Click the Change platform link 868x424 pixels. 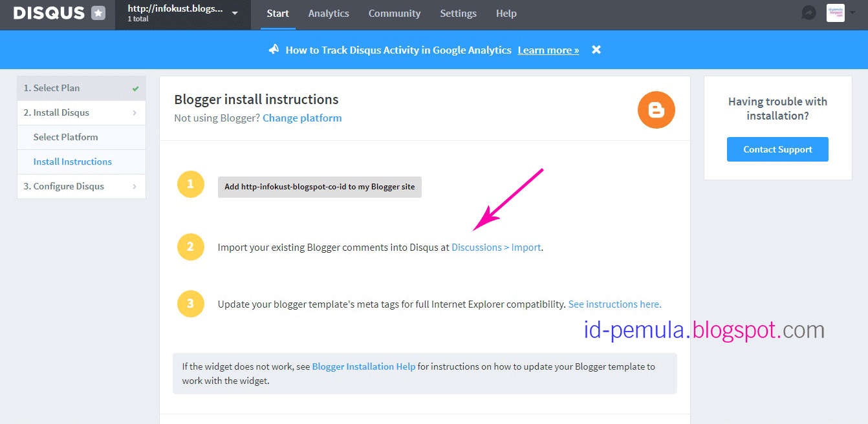pos(302,118)
